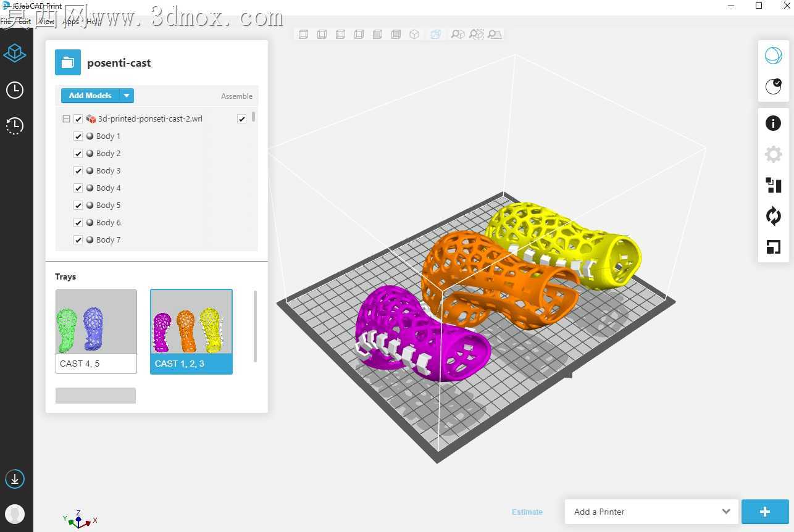Image resolution: width=794 pixels, height=532 pixels.
Task: Switch to model view sphere icon
Action: point(773,56)
